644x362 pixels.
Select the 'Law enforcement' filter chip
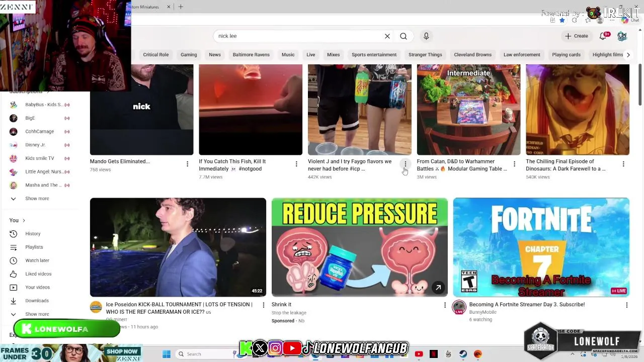pyautogui.click(x=522, y=55)
